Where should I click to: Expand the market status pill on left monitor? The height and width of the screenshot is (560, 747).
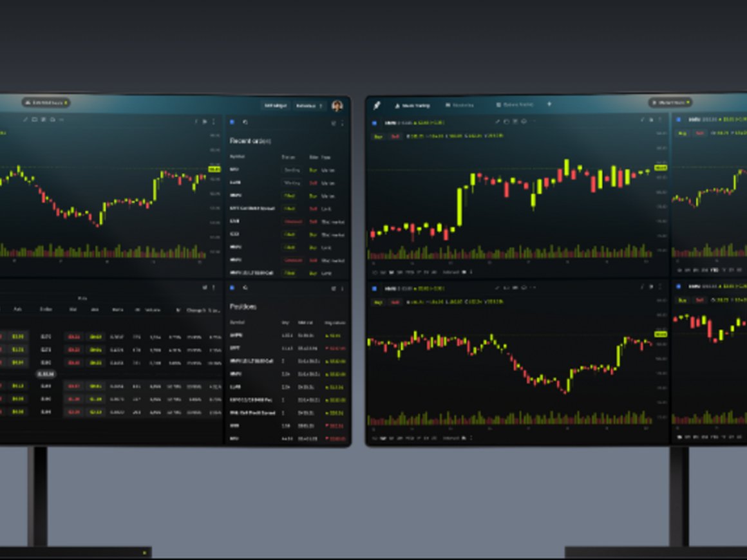coord(46,102)
